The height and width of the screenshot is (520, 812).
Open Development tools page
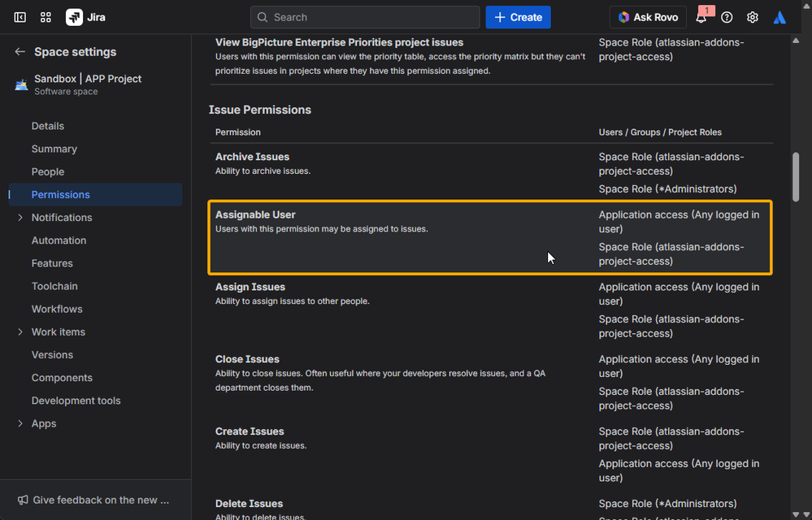76,401
